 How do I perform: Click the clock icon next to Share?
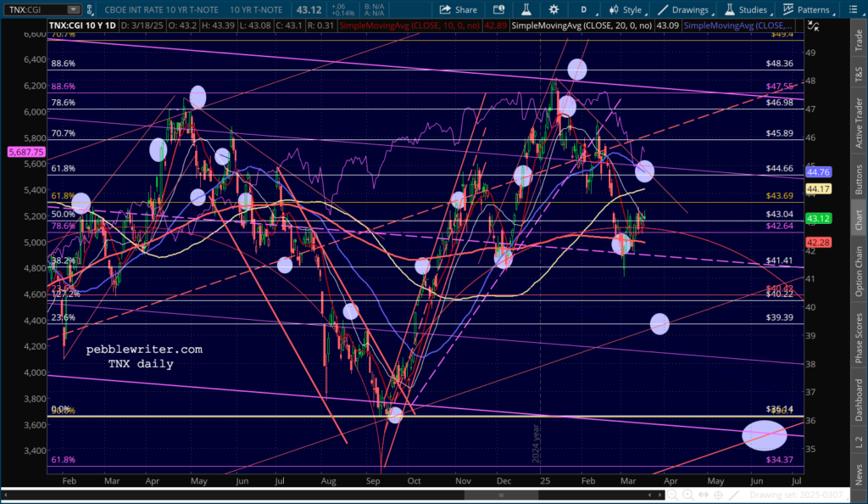pos(498,9)
